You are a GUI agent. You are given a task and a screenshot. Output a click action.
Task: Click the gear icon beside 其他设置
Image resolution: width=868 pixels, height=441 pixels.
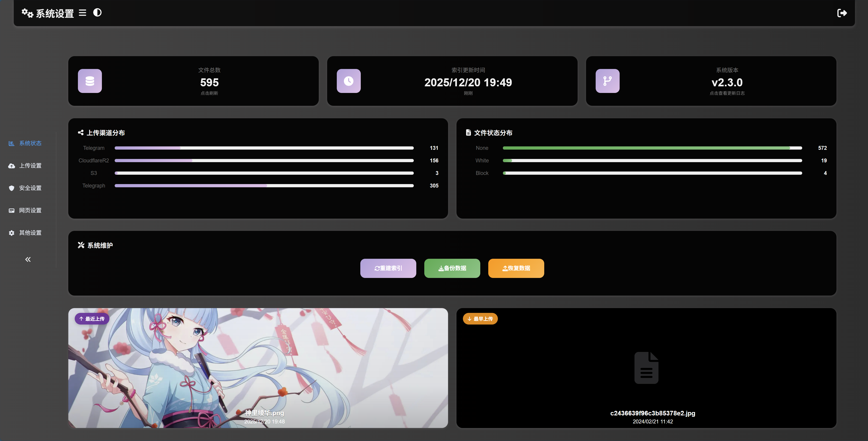click(11, 233)
